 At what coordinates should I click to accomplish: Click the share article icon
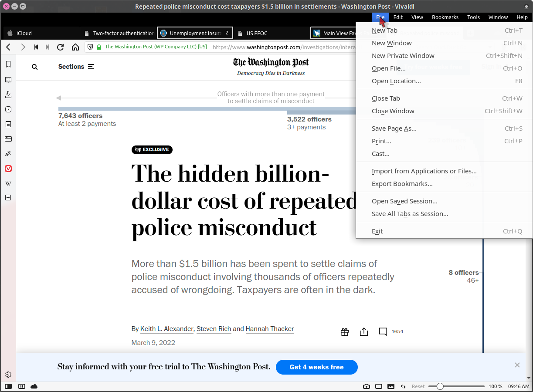364,332
